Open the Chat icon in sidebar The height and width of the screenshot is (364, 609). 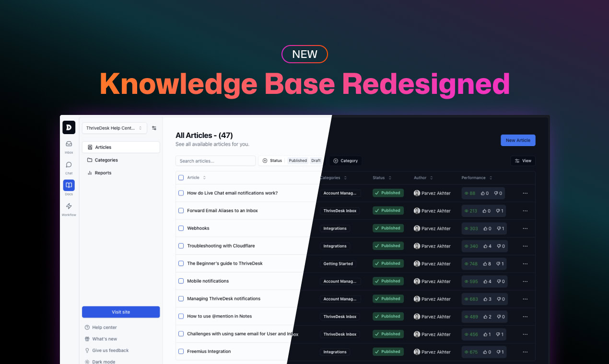pos(69,165)
